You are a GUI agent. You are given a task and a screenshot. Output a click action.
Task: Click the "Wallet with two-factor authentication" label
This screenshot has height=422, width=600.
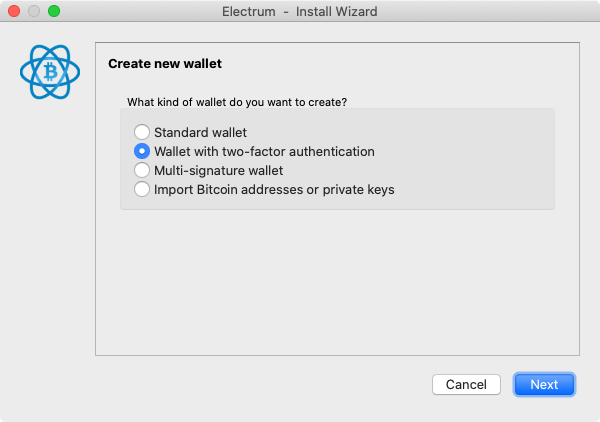click(x=264, y=152)
